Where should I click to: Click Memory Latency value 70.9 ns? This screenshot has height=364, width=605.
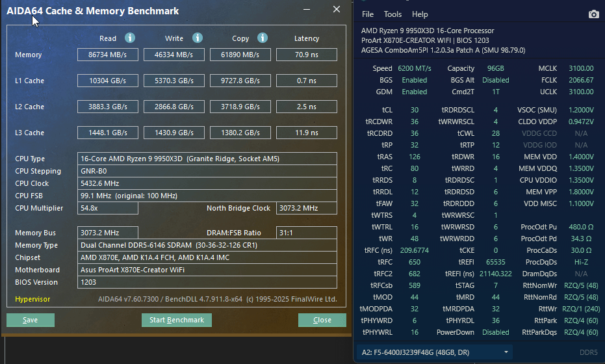click(x=307, y=55)
